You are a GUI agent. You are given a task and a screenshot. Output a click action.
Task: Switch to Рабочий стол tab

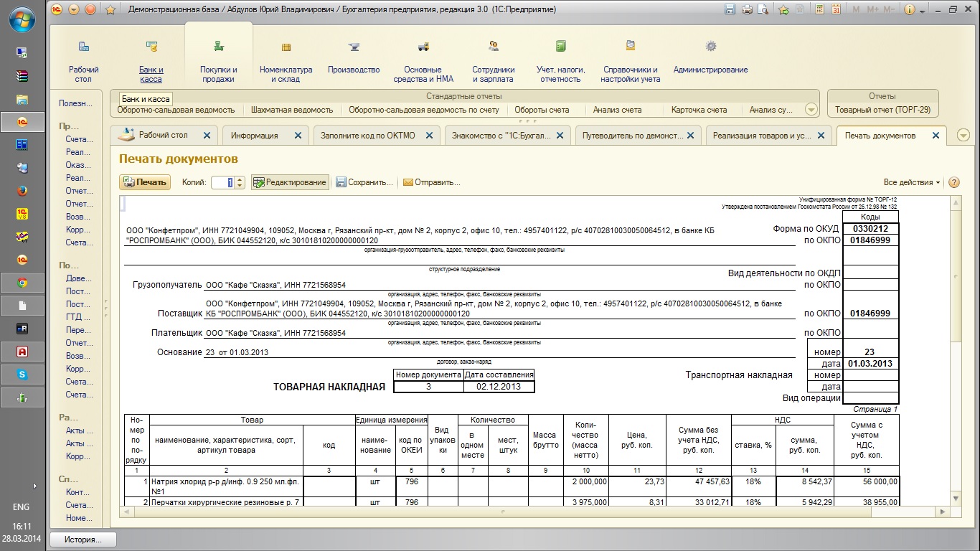pyautogui.click(x=163, y=135)
